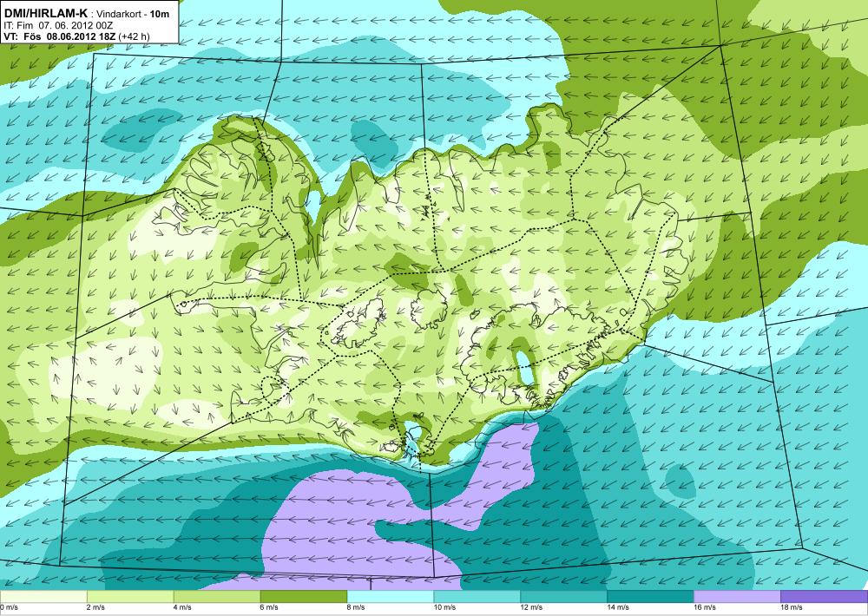Pick the deep purple 18 m/s swatch

click(x=825, y=597)
